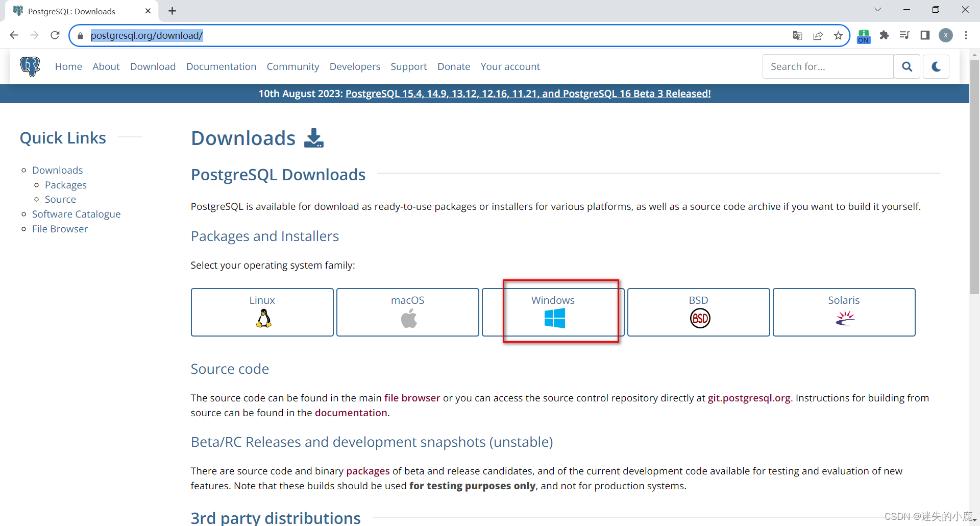Open Download in navigation
This screenshot has width=980, height=526.
click(153, 66)
